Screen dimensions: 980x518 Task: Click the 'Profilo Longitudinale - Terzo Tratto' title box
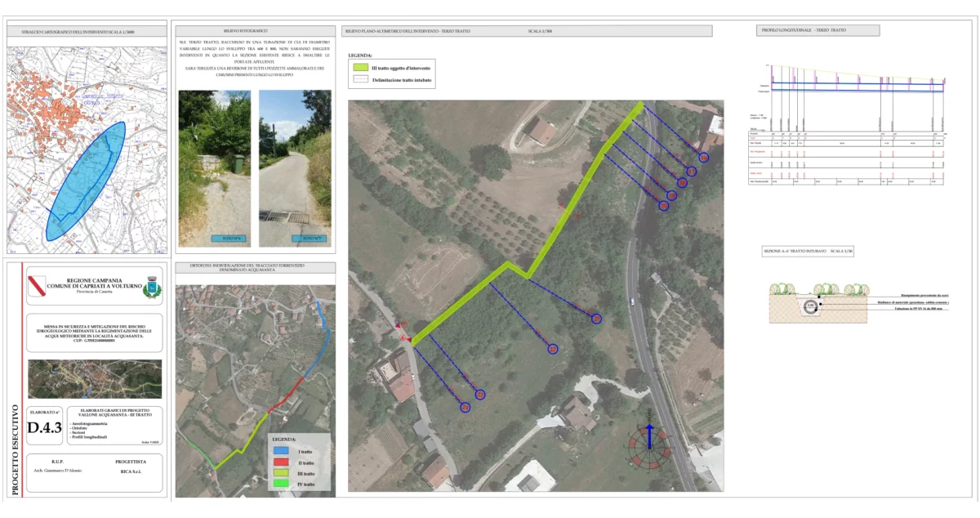click(x=818, y=30)
